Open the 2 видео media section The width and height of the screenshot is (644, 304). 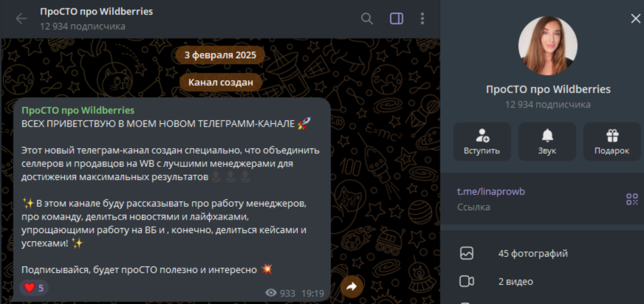click(515, 282)
